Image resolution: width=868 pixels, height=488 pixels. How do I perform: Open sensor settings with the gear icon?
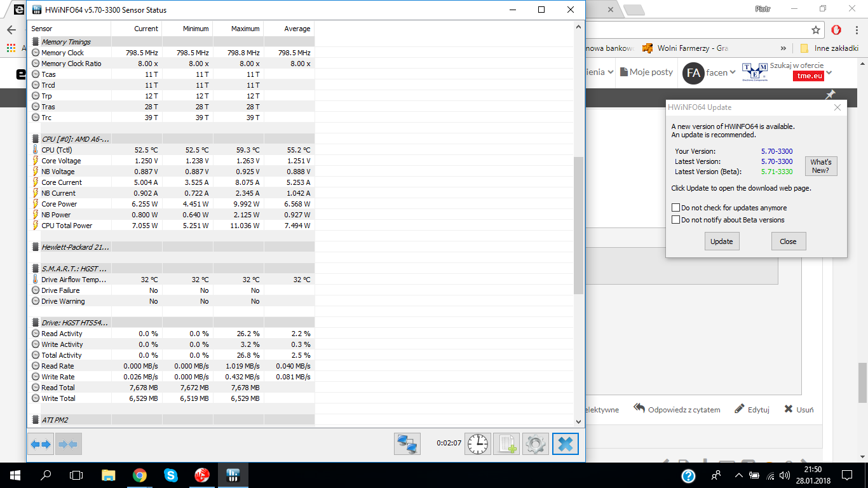coord(535,444)
